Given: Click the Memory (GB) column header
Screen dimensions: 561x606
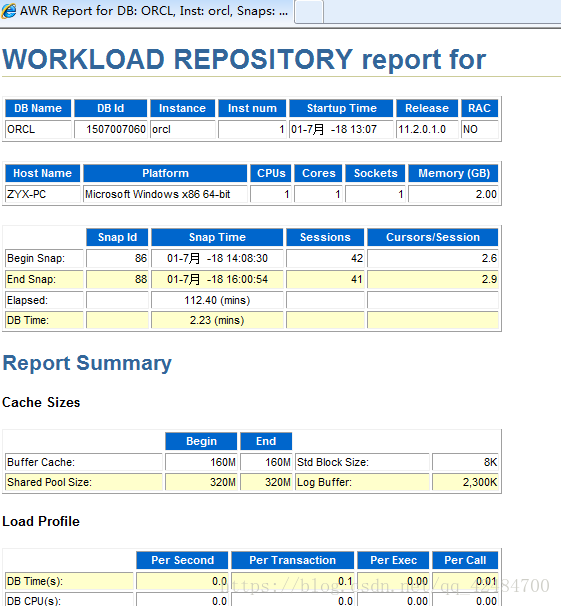Looking at the screenshot, I should click(x=454, y=173).
